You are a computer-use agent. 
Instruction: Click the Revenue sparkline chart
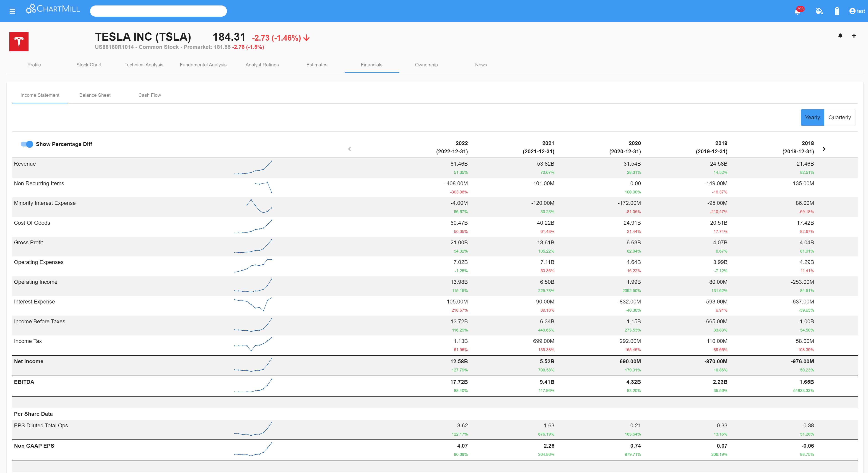[253, 167]
